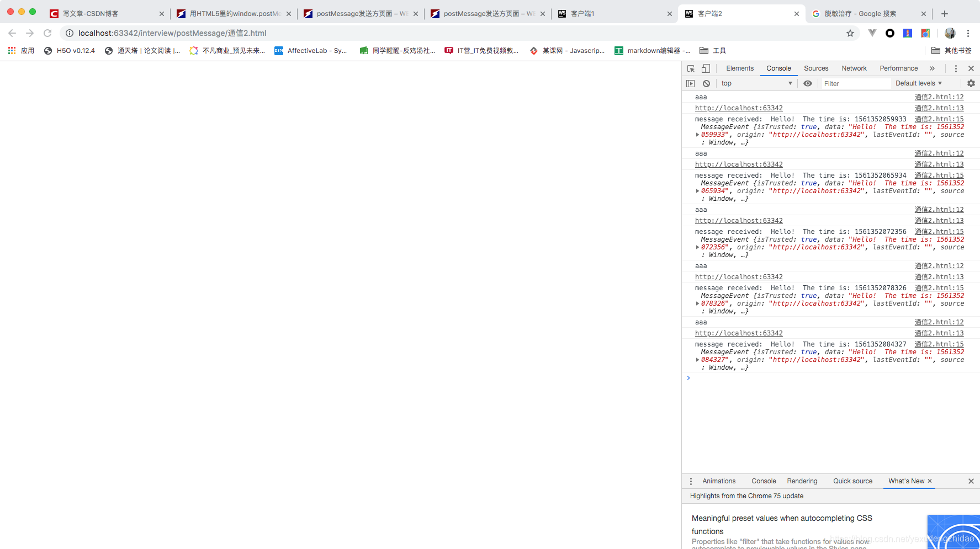Image resolution: width=980 pixels, height=549 pixels.
Task: Click the colorful square extension icon
Action: 926,33
